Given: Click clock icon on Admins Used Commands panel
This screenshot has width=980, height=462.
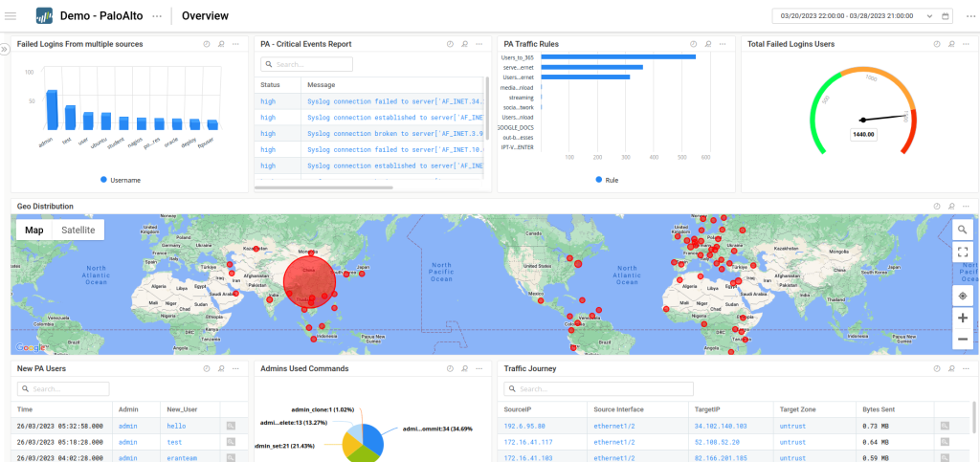Looking at the screenshot, I should point(450,368).
